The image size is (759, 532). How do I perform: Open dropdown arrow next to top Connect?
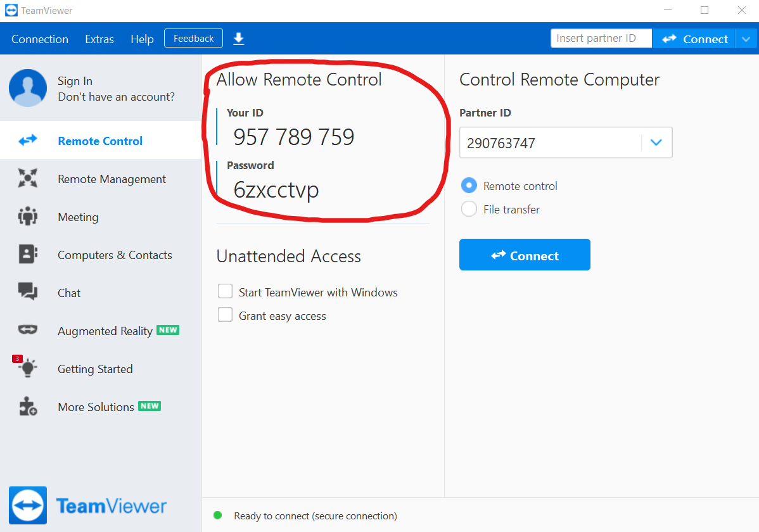746,39
